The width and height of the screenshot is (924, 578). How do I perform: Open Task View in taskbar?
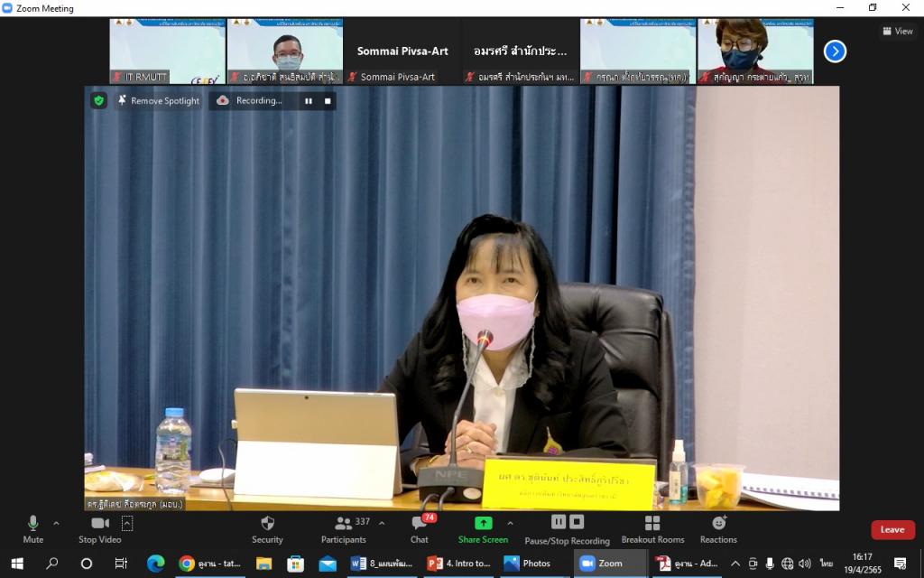click(x=121, y=564)
